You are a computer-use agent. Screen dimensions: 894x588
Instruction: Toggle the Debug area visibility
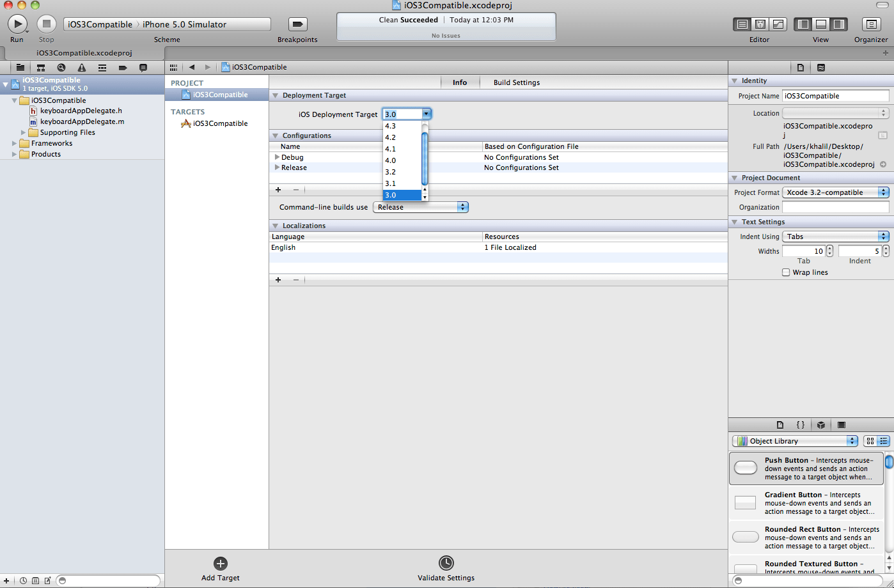pos(821,24)
